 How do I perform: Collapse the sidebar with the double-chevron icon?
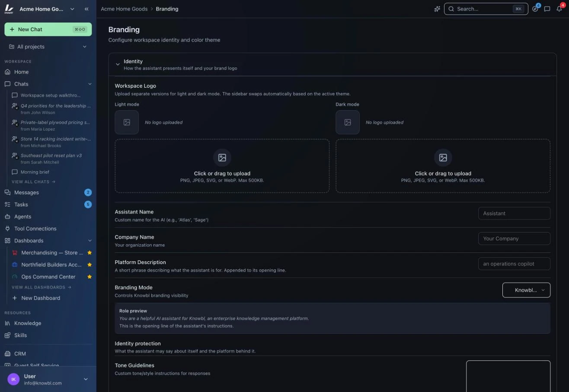click(x=86, y=9)
